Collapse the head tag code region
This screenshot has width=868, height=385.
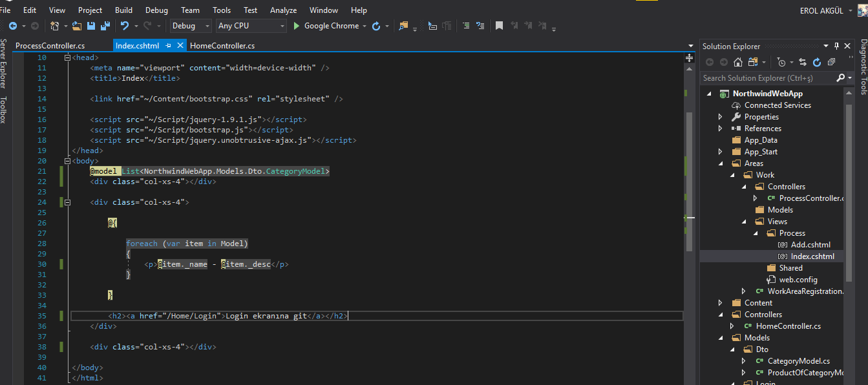[68, 57]
